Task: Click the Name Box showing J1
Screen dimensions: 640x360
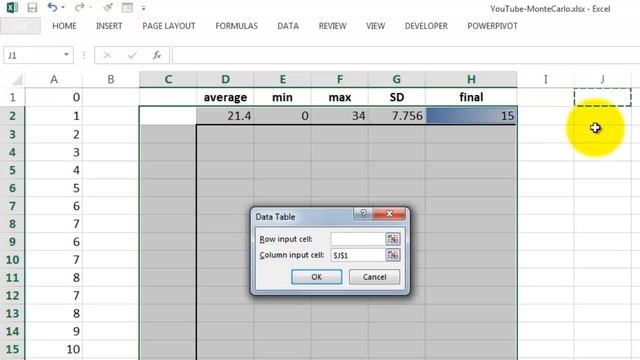Action: (x=33, y=55)
